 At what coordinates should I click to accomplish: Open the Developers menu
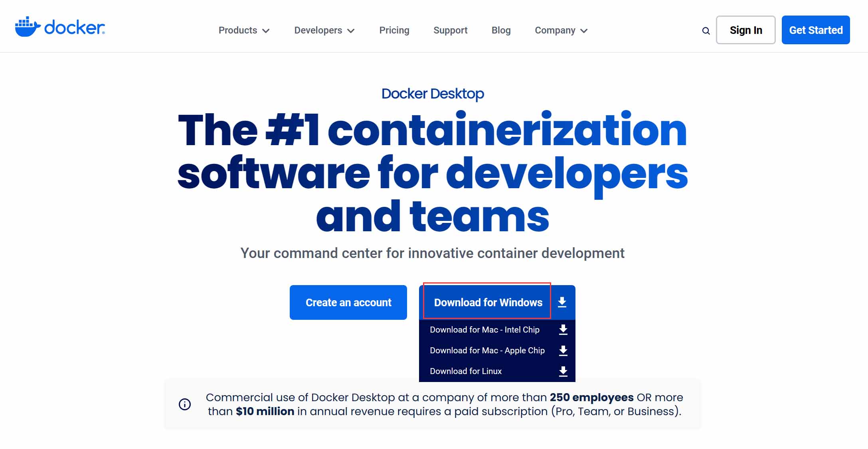coord(324,30)
